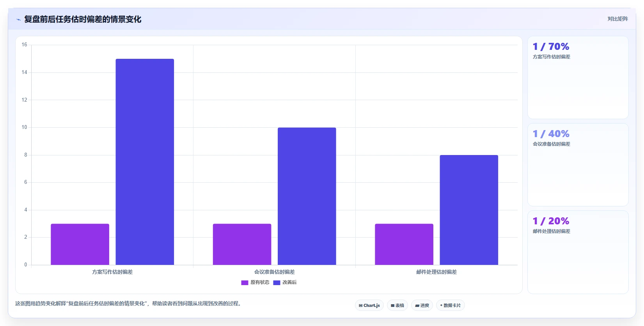Viewport: 644px width, 326px height.
Task: Click the 原有状态 bar for 会议准备估时偏差
Action: tap(242, 244)
